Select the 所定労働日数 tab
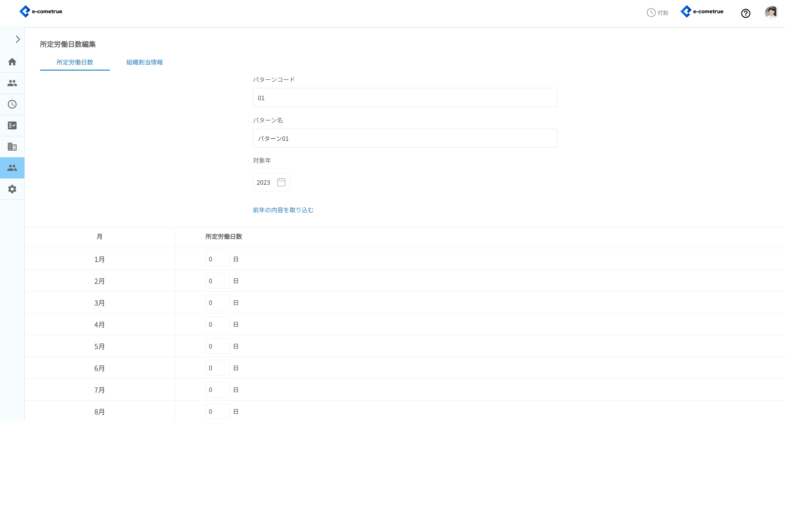Screen dimensions: 794x532 (75, 62)
